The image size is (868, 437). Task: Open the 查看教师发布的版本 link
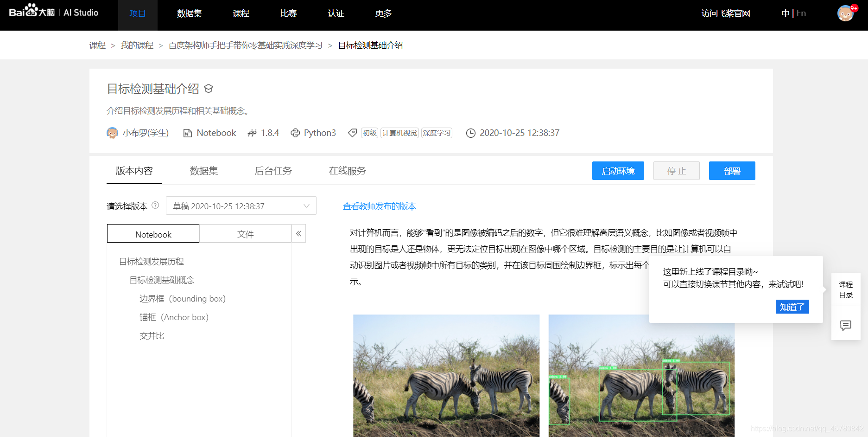click(x=379, y=206)
